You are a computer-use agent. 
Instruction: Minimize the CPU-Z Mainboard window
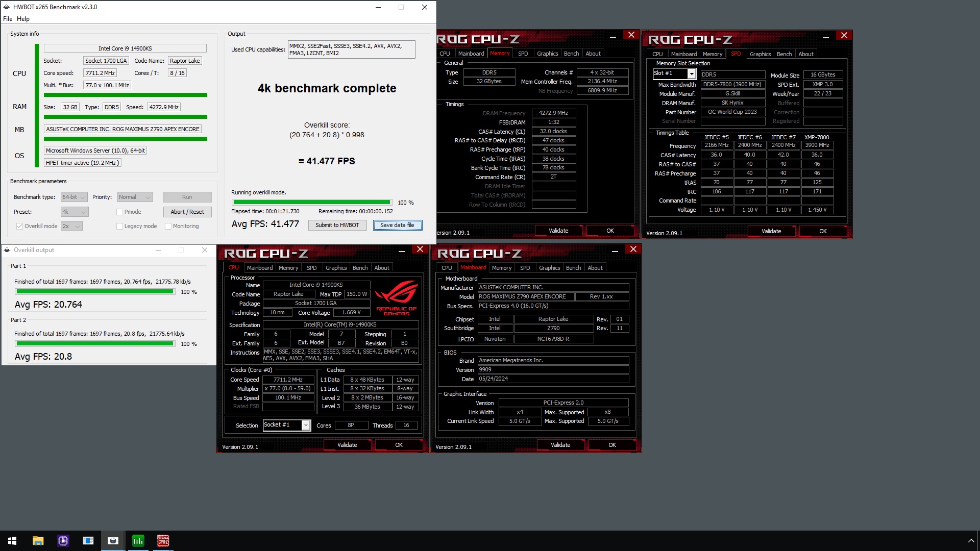click(615, 250)
